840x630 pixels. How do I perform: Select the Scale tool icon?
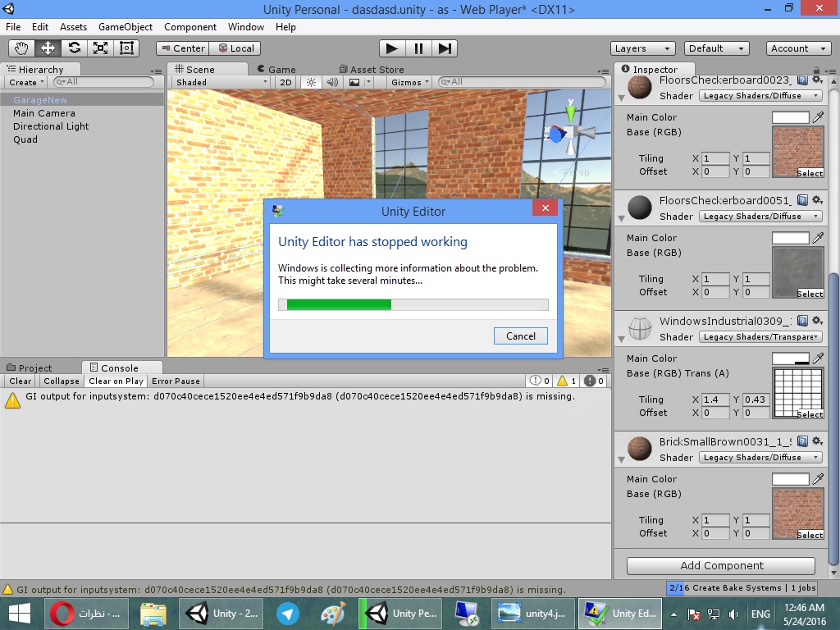[x=100, y=48]
